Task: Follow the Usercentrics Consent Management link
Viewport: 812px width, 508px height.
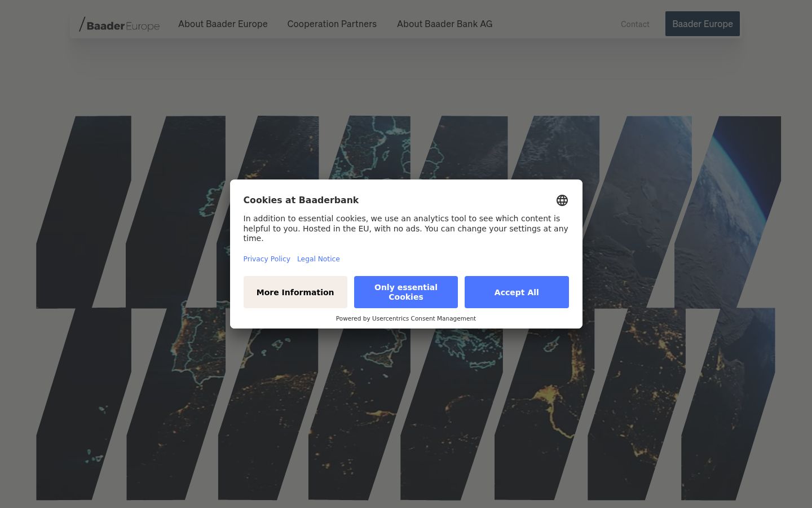Action: 424,318
